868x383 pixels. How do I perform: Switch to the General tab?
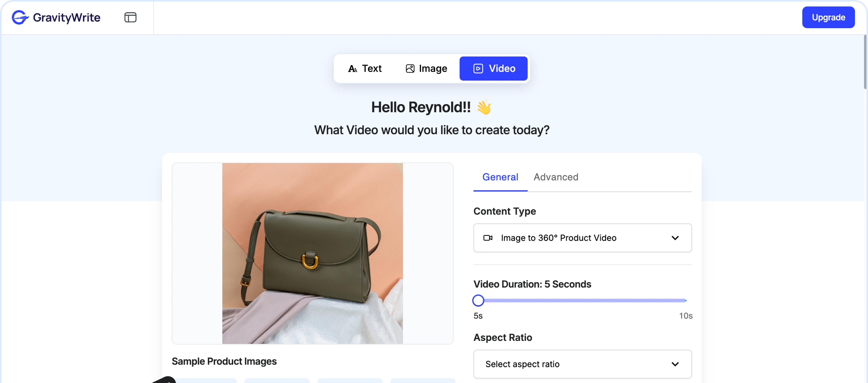tap(500, 177)
